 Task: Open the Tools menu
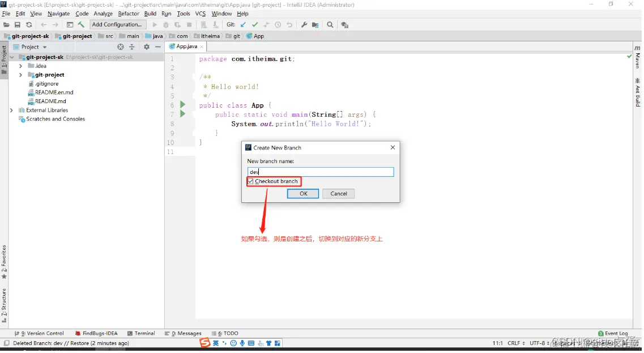(x=184, y=14)
